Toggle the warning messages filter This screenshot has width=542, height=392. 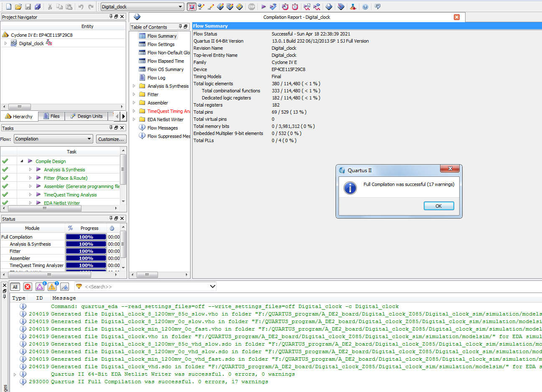point(52,287)
